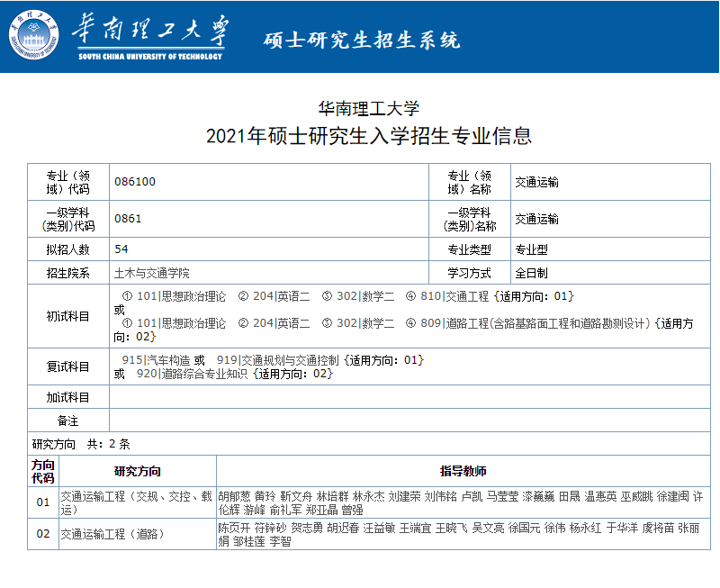Select the 专业型 value
The width and height of the screenshot is (720, 588).
(x=531, y=249)
